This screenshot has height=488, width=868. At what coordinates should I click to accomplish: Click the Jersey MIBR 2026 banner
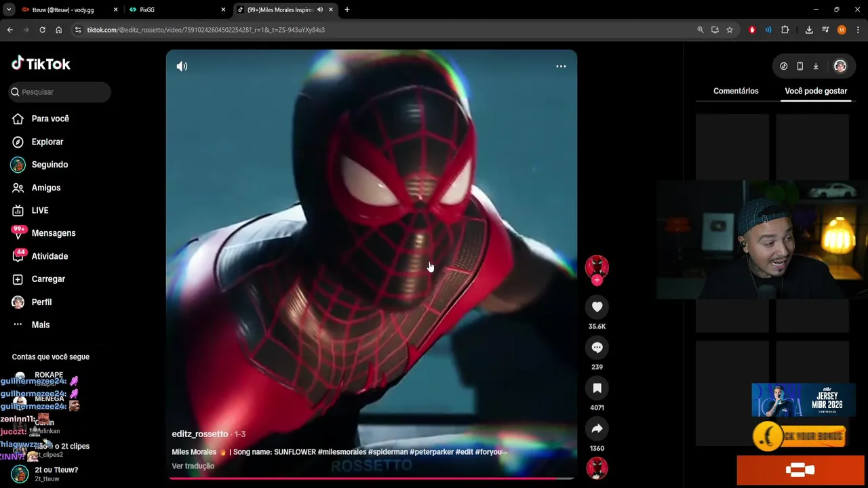tap(804, 400)
